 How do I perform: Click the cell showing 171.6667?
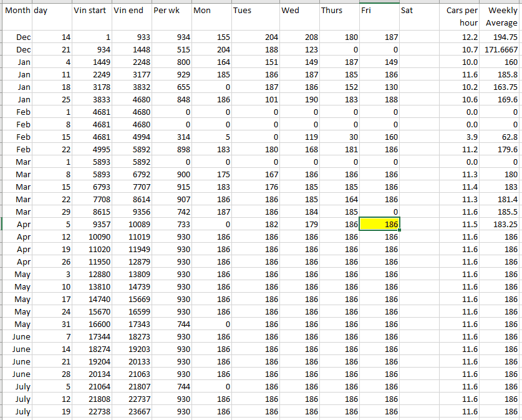(x=501, y=50)
